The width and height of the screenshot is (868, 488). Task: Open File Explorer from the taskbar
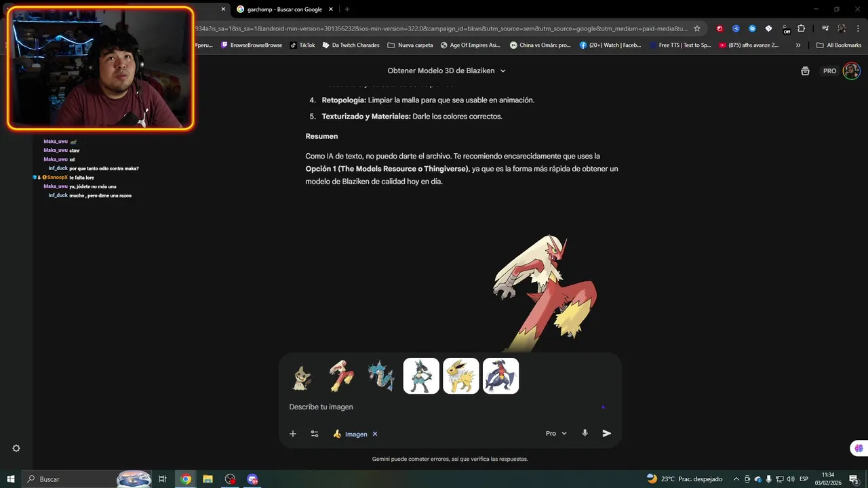pyautogui.click(x=208, y=479)
